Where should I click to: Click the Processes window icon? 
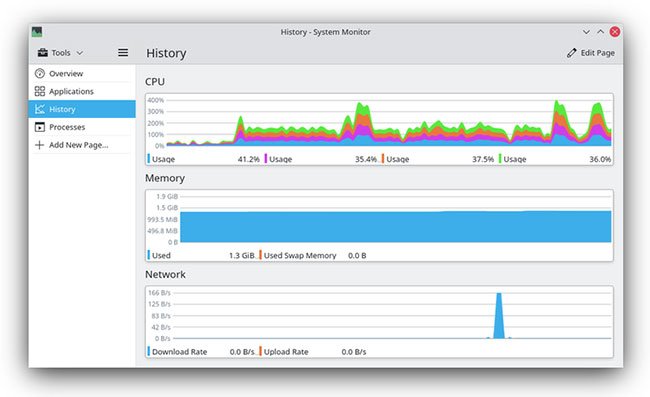tap(40, 127)
